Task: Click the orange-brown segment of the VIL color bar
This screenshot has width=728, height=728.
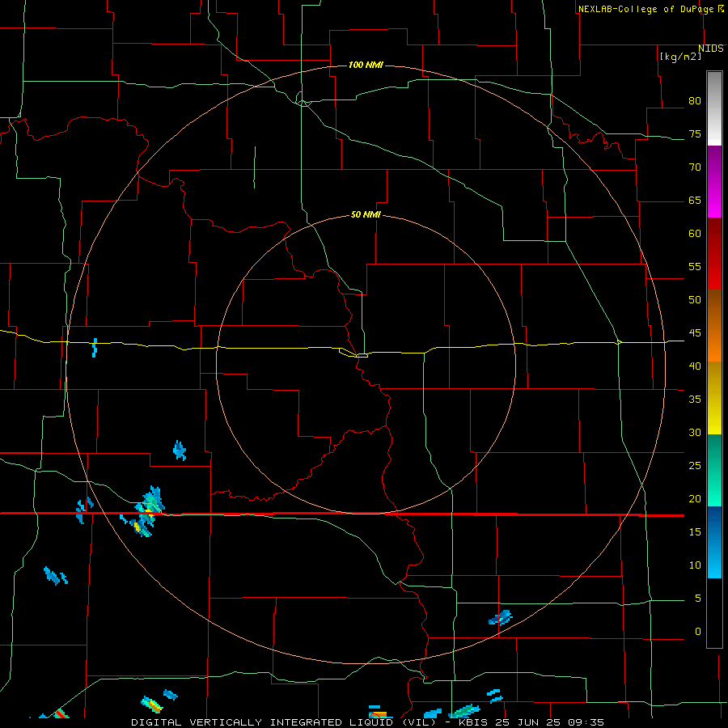Action: (x=714, y=325)
